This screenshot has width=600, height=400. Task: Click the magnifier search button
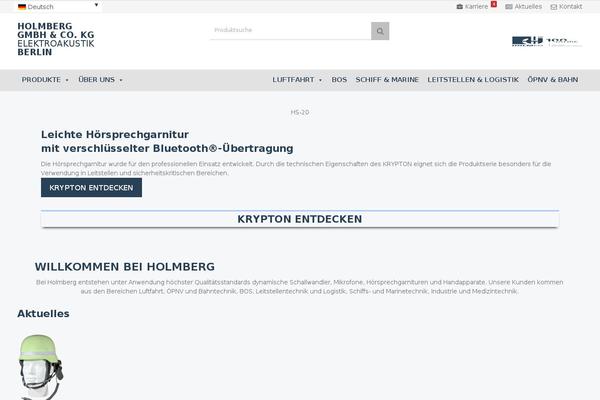pyautogui.click(x=380, y=31)
